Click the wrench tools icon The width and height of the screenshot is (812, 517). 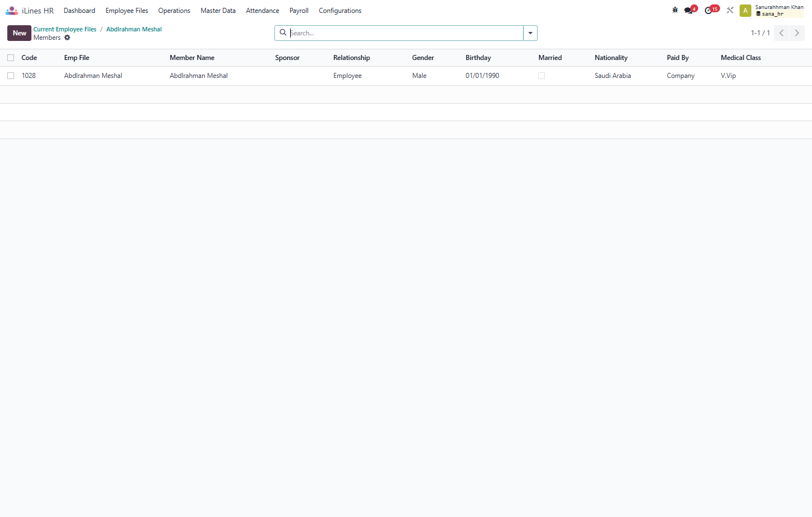pos(730,10)
